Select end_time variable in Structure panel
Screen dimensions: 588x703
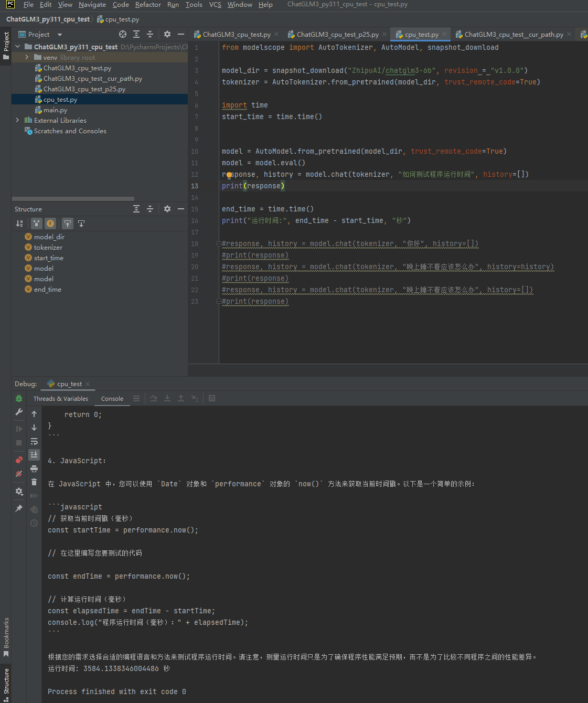pos(48,290)
